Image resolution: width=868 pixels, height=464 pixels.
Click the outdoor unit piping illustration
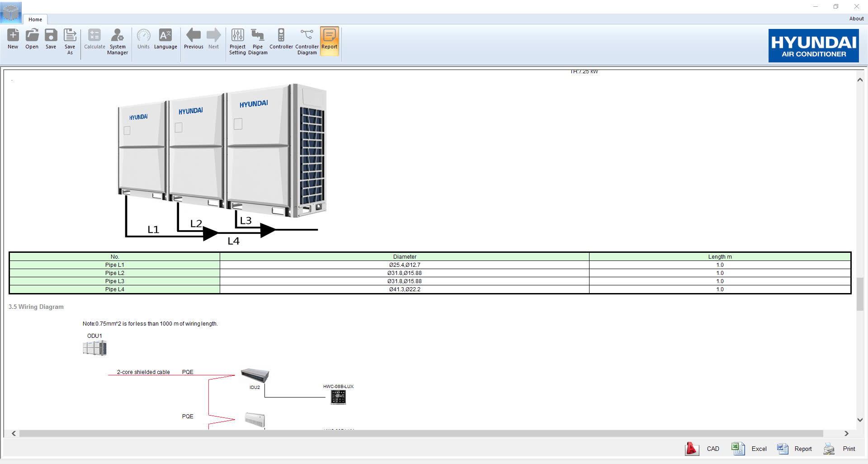(222, 164)
